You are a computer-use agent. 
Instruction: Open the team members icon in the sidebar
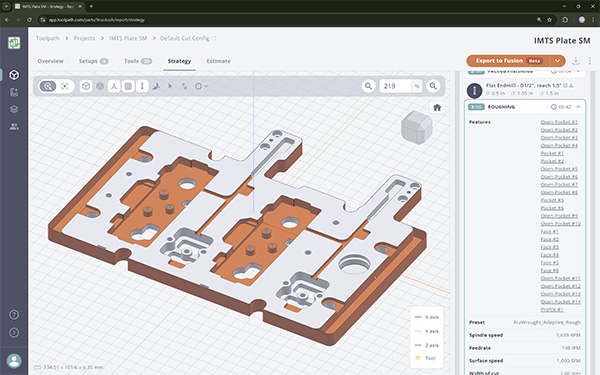[14, 126]
